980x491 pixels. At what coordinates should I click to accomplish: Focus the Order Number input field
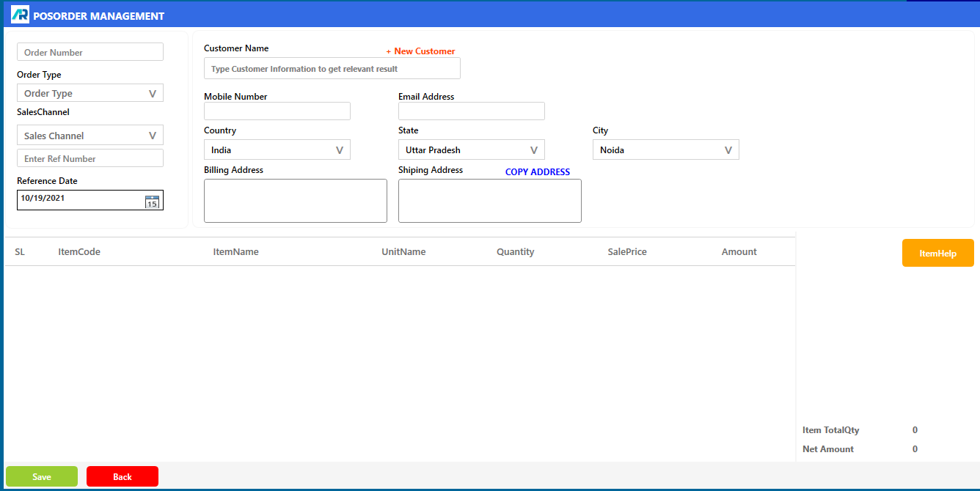coord(90,52)
